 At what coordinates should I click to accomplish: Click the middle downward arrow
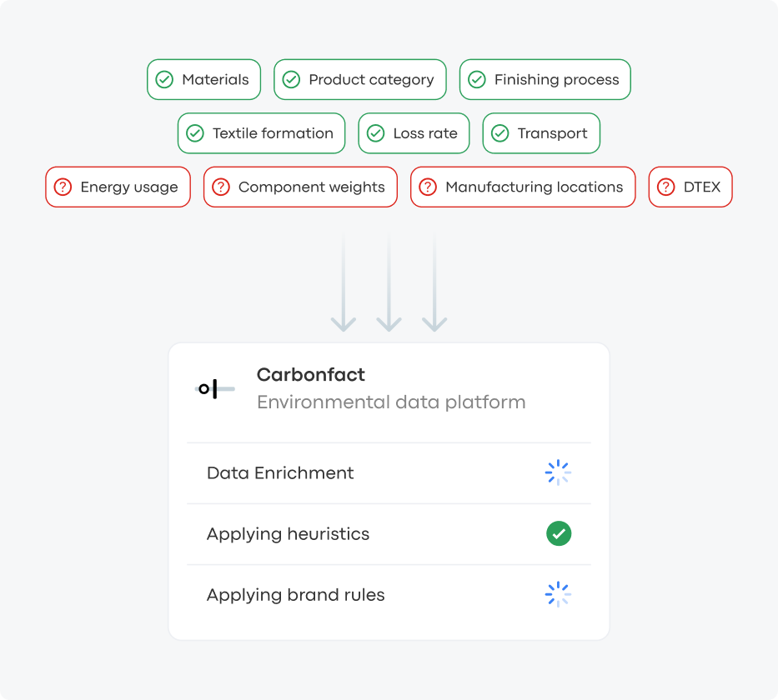click(389, 282)
